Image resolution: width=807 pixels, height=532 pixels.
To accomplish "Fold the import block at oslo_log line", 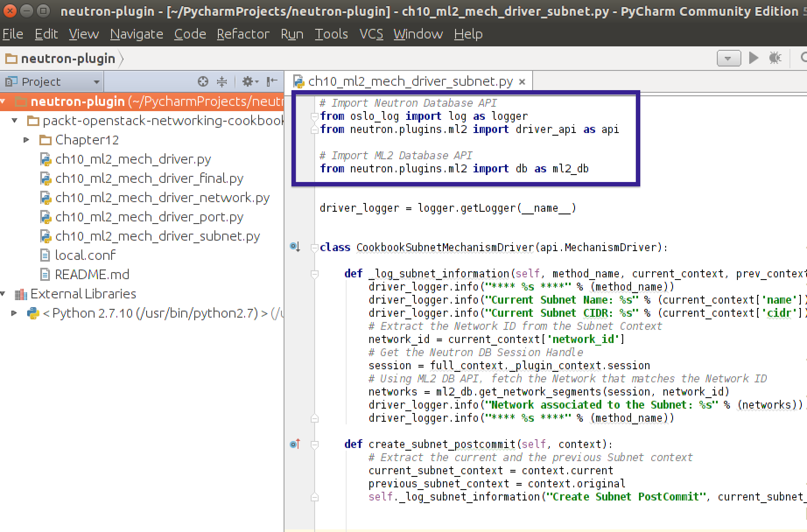I will click(x=314, y=116).
